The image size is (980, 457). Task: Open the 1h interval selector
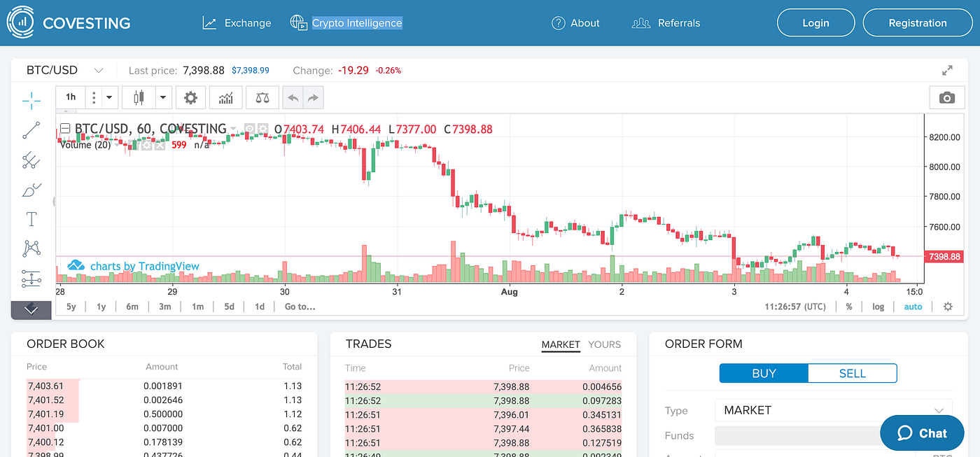pyautogui.click(x=71, y=98)
